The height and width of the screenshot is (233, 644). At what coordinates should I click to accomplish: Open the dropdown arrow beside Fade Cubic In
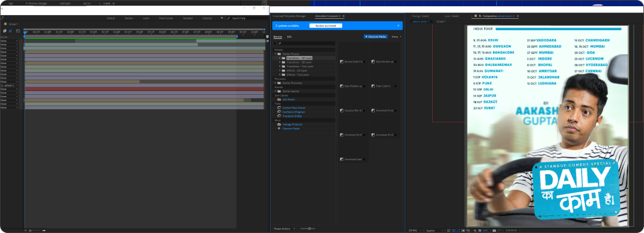(396, 86)
